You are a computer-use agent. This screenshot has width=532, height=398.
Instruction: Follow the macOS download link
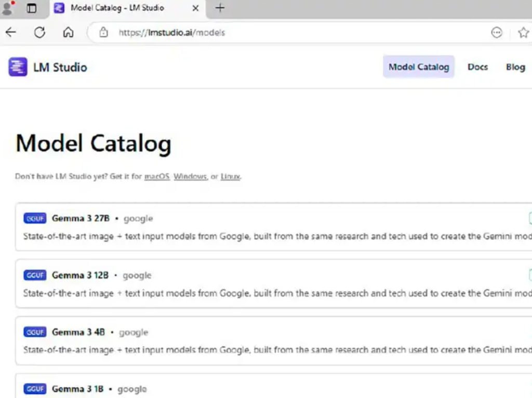click(x=157, y=176)
